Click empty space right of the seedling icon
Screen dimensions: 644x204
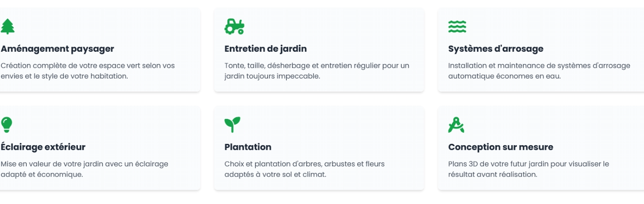click(329, 125)
